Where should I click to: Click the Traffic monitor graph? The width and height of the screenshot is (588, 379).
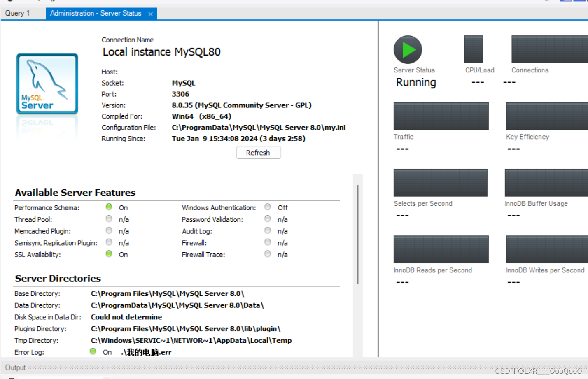(x=441, y=116)
